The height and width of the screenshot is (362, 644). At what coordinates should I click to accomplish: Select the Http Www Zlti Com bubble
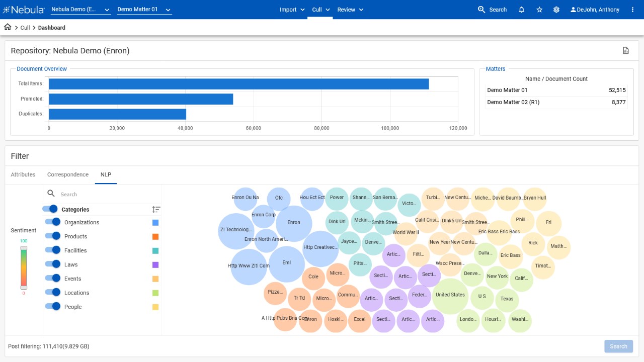pyautogui.click(x=249, y=266)
